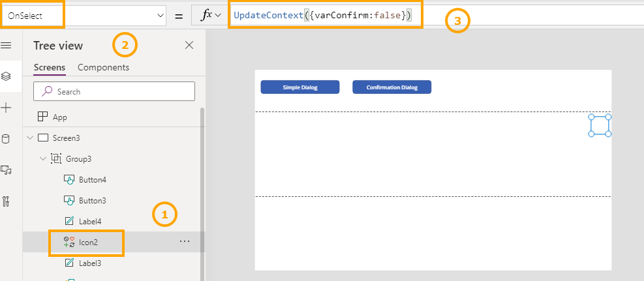Collapse the Group3 tree node
The height and width of the screenshot is (281, 644).
(42, 158)
